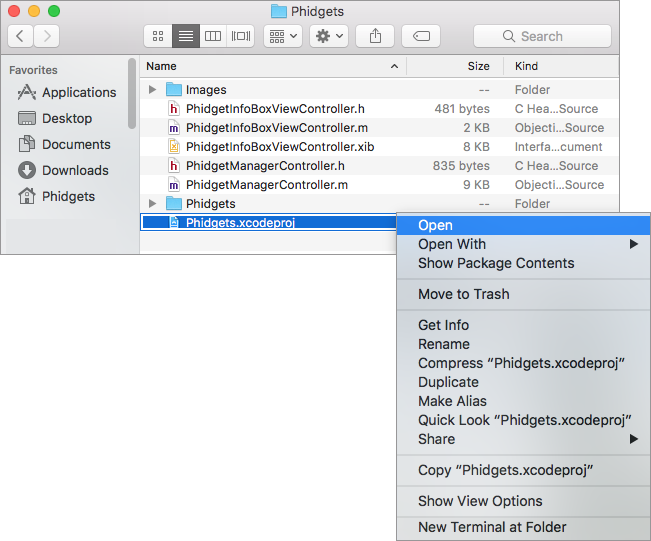Click the sidebar scrollbar
Image resolution: width=651 pixels, height=541 pixels.
132,93
